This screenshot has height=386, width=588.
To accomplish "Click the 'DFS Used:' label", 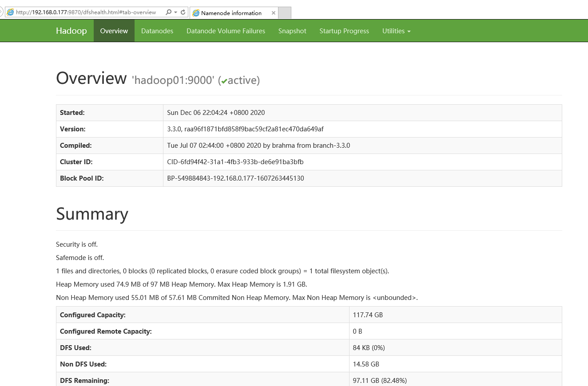I will [x=75, y=348].
